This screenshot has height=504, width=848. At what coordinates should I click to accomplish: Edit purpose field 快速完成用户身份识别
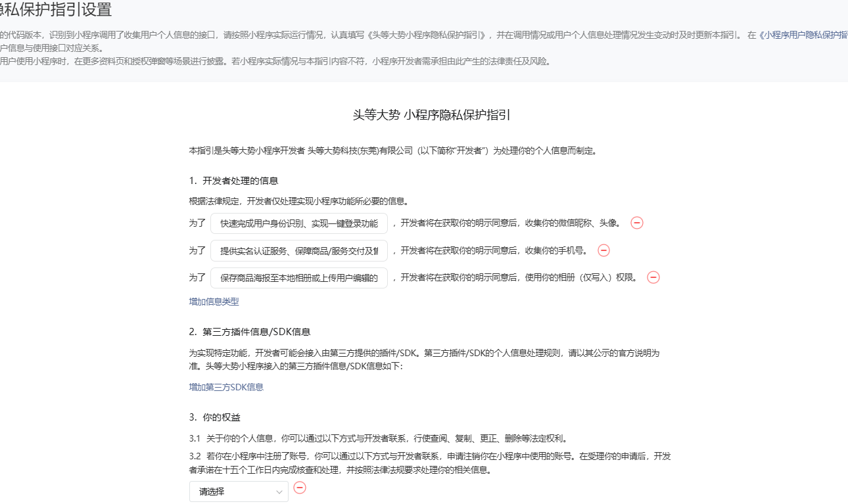click(299, 223)
